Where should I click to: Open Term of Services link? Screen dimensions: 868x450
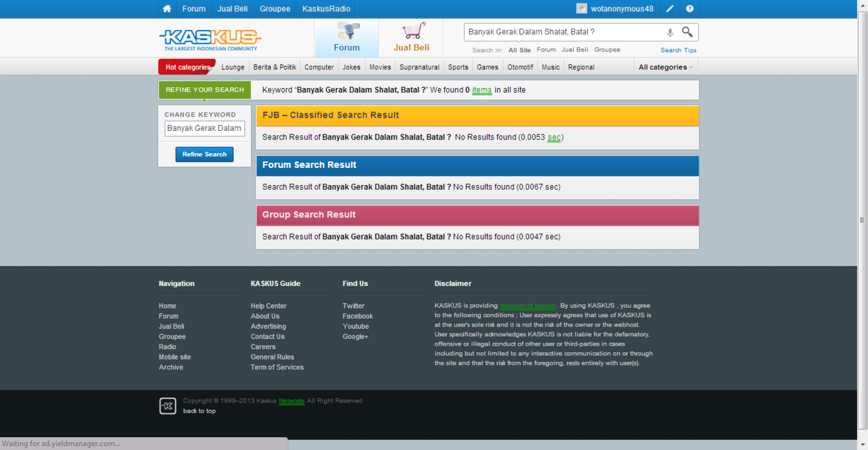point(277,367)
